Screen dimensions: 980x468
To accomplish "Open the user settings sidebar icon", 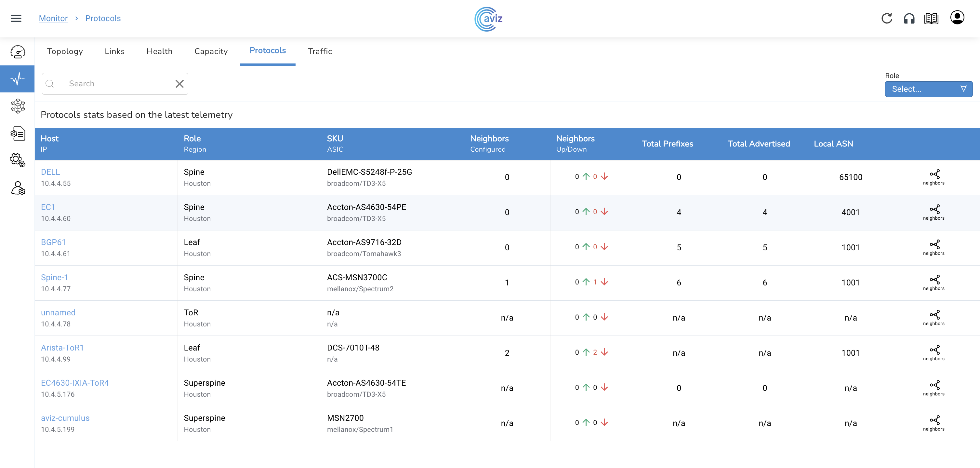I will click(x=18, y=188).
